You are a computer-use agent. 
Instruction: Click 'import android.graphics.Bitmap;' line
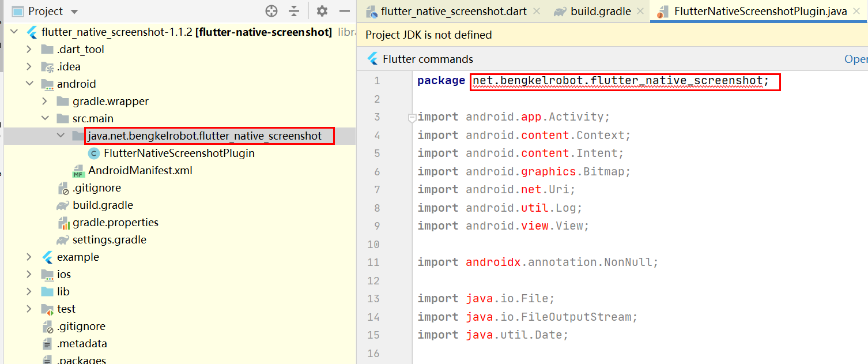tap(524, 171)
